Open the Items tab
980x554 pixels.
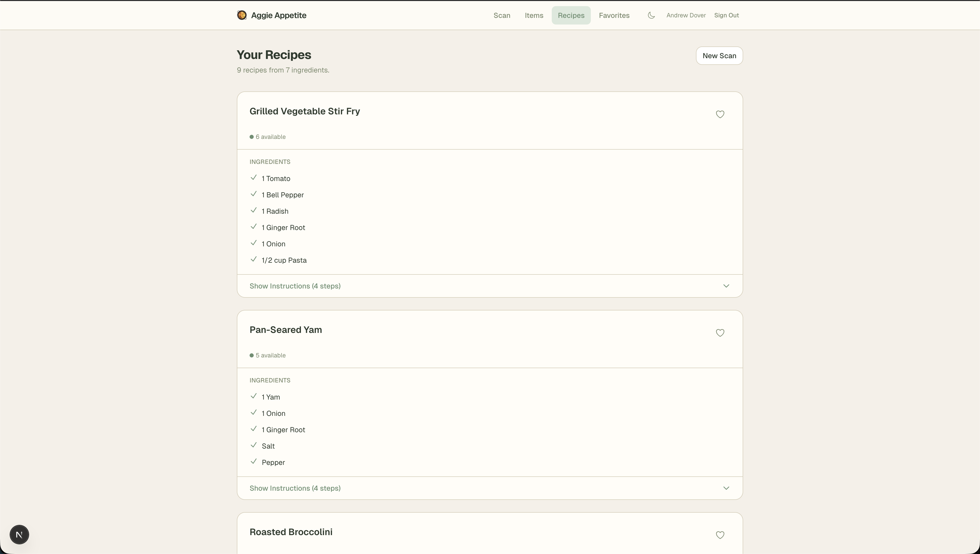[x=534, y=15]
